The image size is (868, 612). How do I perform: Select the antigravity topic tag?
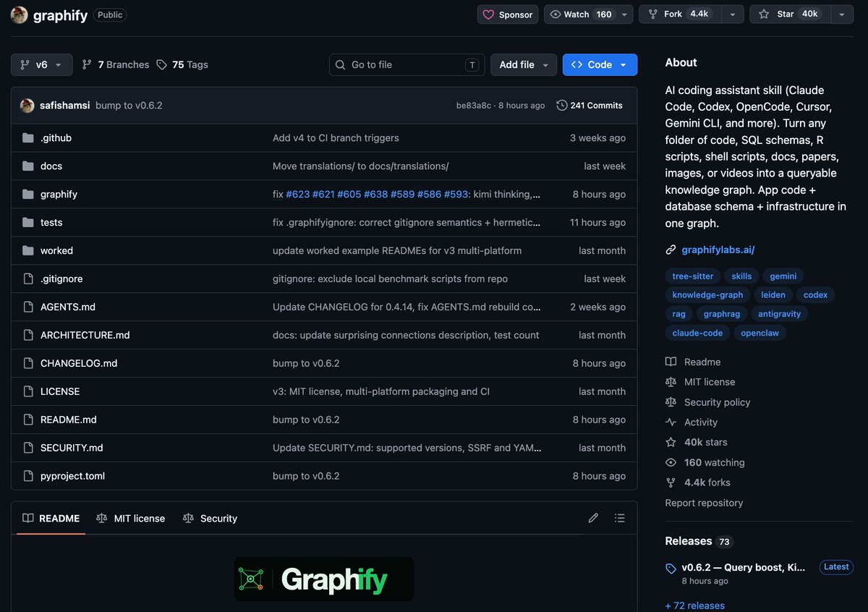tap(779, 314)
